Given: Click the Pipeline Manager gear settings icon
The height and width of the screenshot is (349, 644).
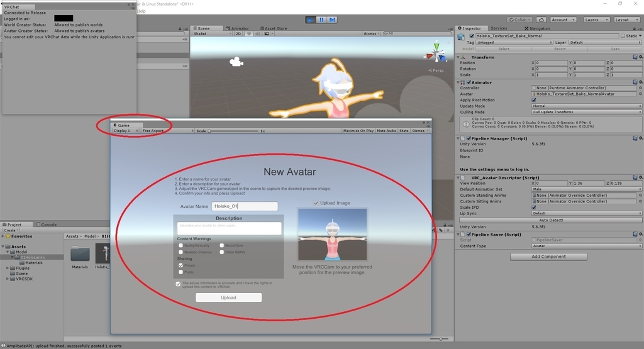Looking at the screenshot, I should pyautogui.click(x=641, y=138).
